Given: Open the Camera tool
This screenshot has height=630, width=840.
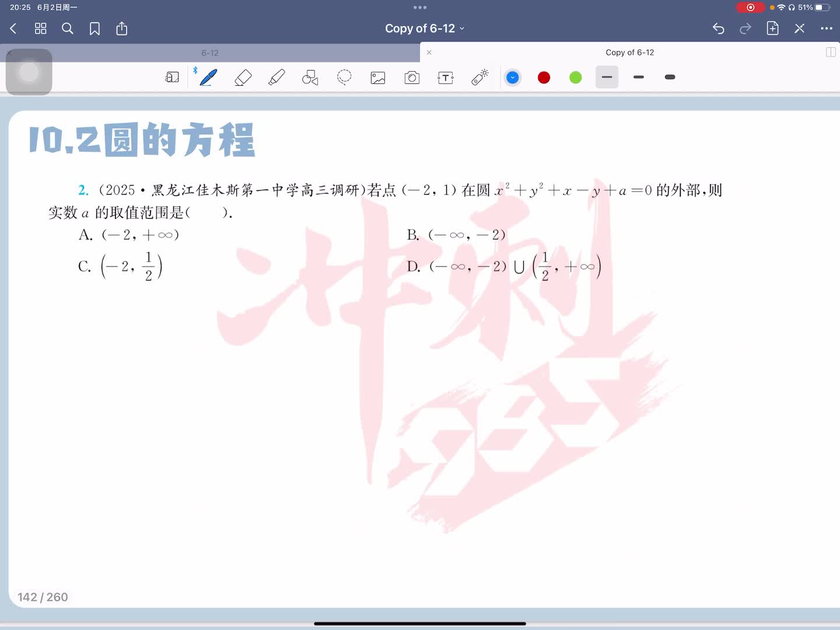Looking at the screenshot, I should coord(412,78).
